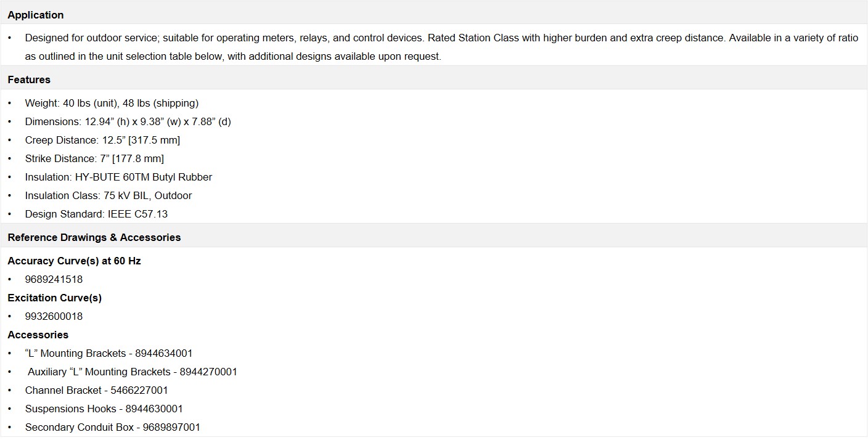Click the Weight: 40 lbs line
868x440 pixels.
[112, 103]
